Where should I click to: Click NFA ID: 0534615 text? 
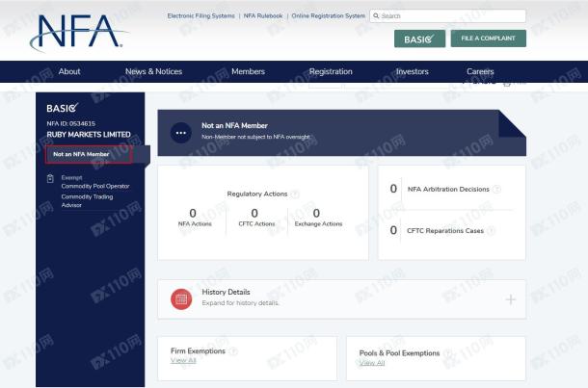tap(71, 123)
